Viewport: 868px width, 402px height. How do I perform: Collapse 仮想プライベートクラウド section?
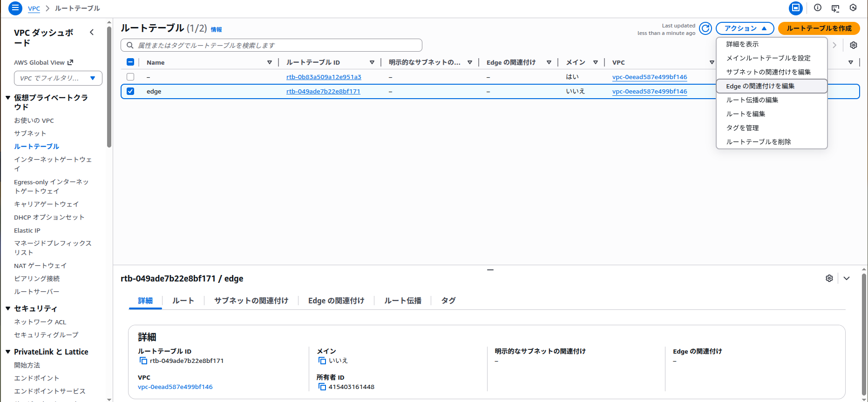coord(8,98)
